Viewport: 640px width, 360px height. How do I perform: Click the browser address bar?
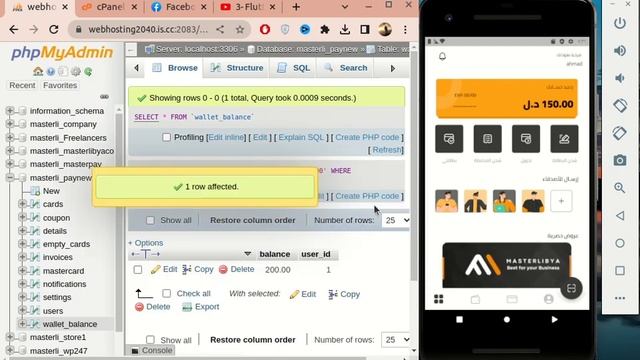[148, 29]
